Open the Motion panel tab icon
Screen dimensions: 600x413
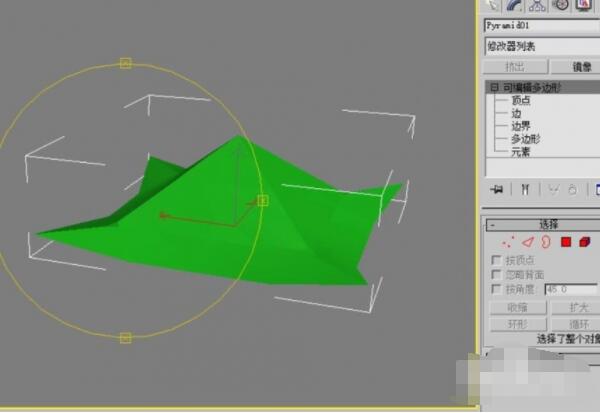click(x=560, y=4)
